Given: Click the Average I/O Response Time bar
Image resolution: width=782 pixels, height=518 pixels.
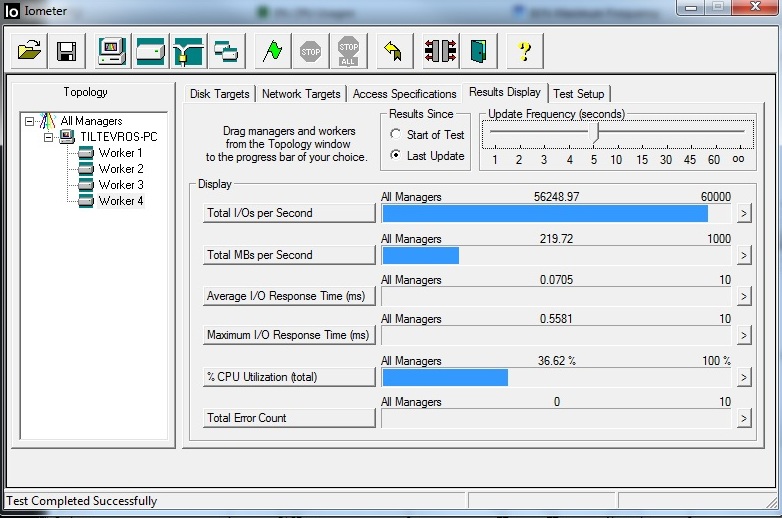Looking at the screenshot, I should (x=556, y=296).
